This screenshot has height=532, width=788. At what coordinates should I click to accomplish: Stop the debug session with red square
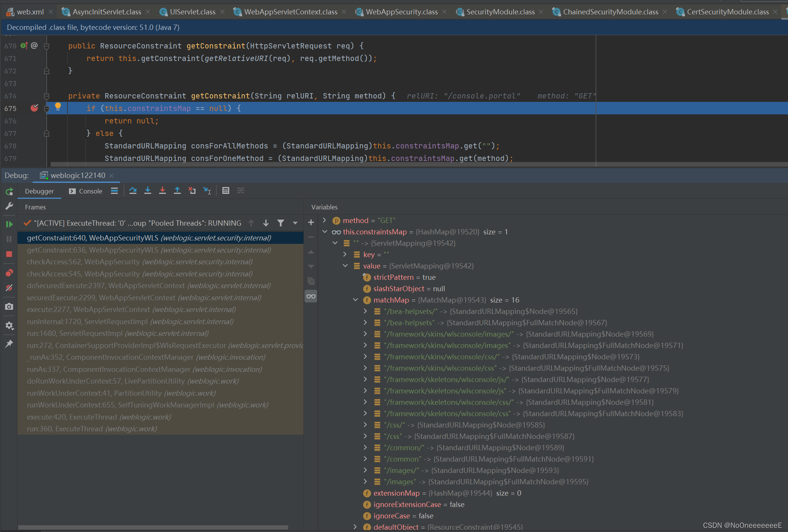click(9, 254)
